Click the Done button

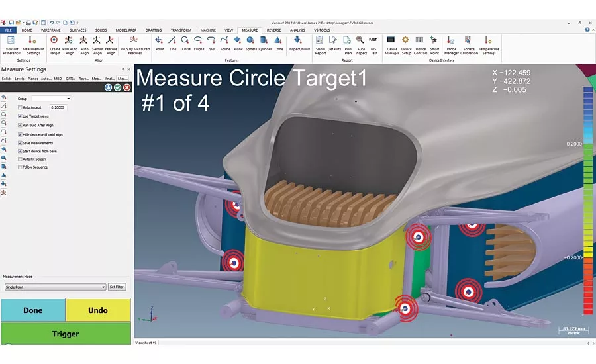coord(33,310)
